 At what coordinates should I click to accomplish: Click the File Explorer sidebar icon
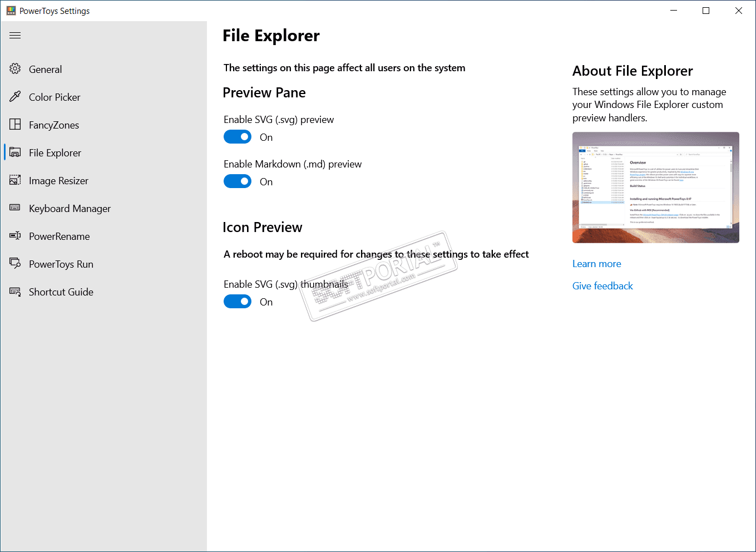15,152
